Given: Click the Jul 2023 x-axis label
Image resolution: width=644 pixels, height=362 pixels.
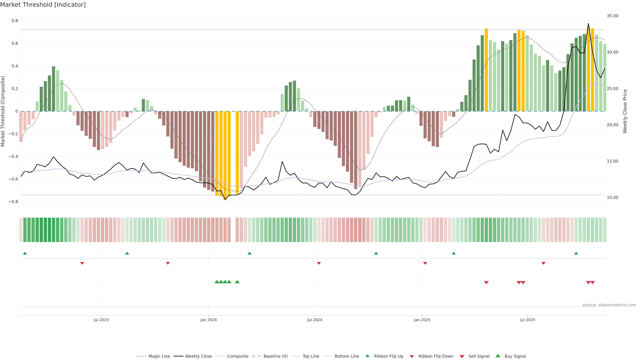Looking at the screenshot, I should 101,320.
